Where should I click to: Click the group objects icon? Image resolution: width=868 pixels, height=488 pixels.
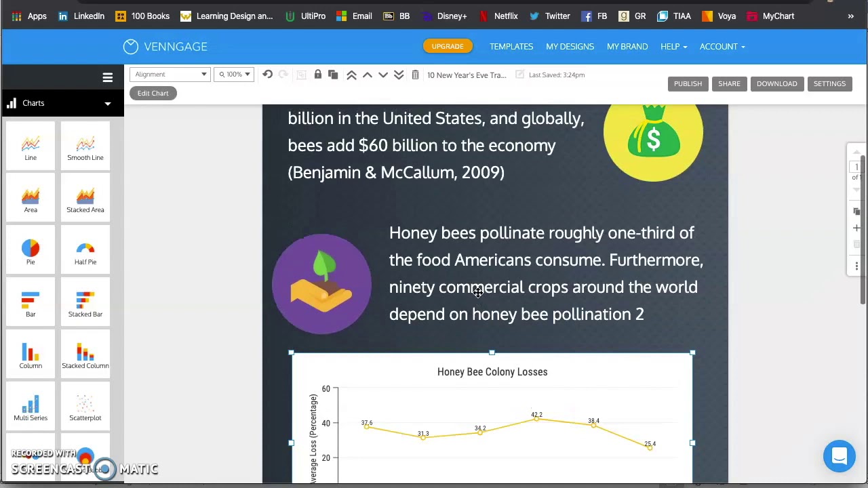pos(301,75)
